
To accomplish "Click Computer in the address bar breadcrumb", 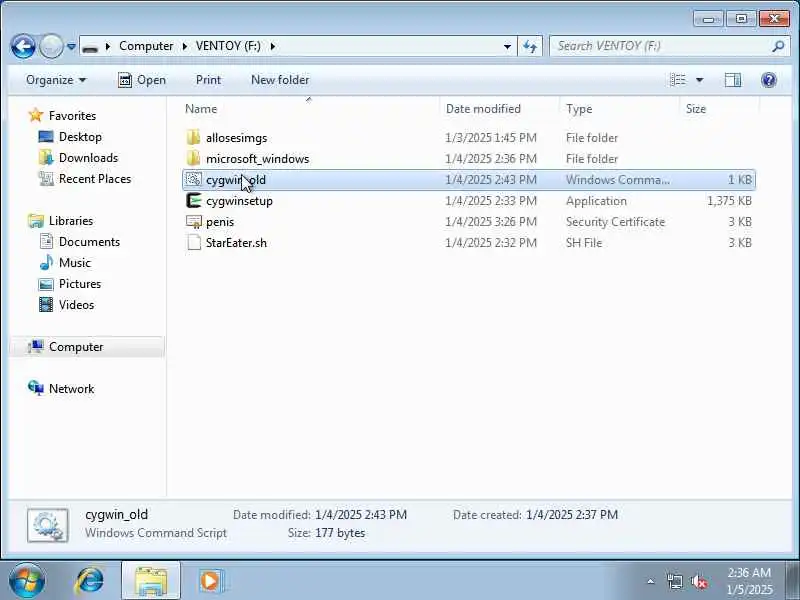I will pyautogui.click(x=146, y=46).
